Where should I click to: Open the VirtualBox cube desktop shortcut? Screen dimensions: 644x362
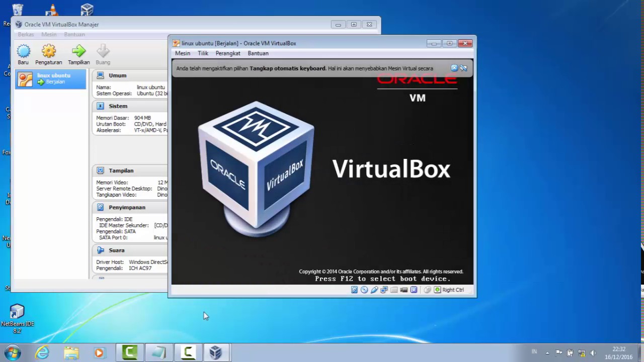click(x=87, y=9)
